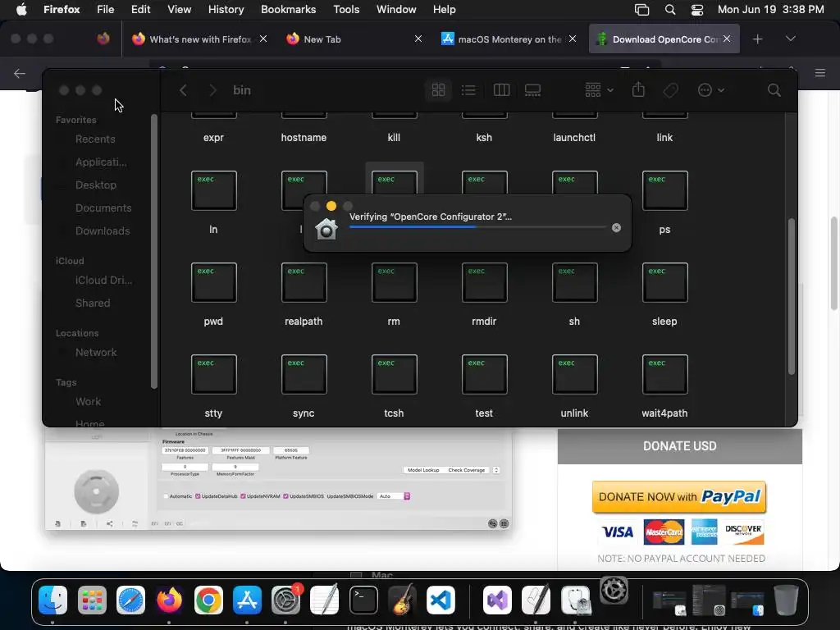The width and height of the screenshot is (840, 630).
Task: Select the test exec file
Action: (x=484, y=375)
